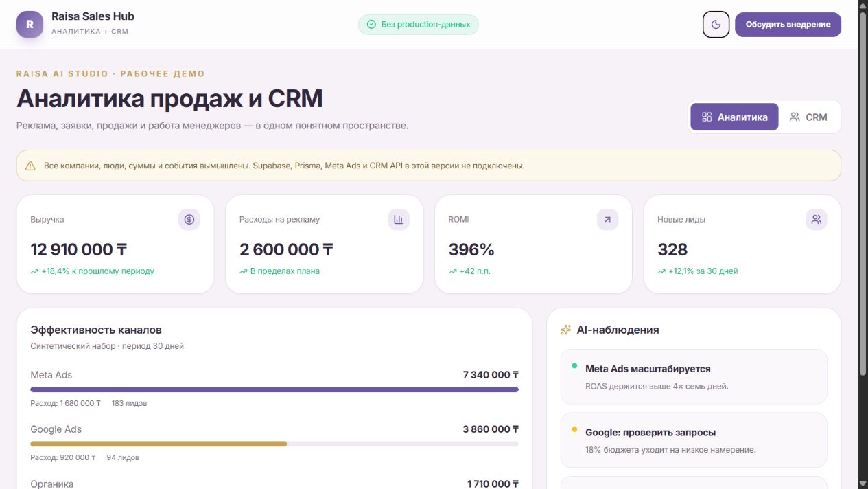The image size is (868, 489).
Task: Click the 18% бюджета уходит на низкое намерение text
Action: click(670, 450)
